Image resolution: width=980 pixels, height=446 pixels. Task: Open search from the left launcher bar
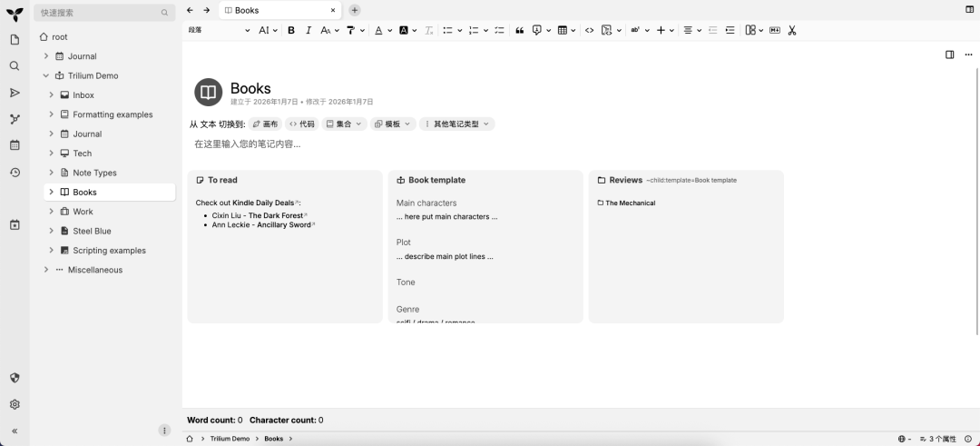(x=15, y=66)
